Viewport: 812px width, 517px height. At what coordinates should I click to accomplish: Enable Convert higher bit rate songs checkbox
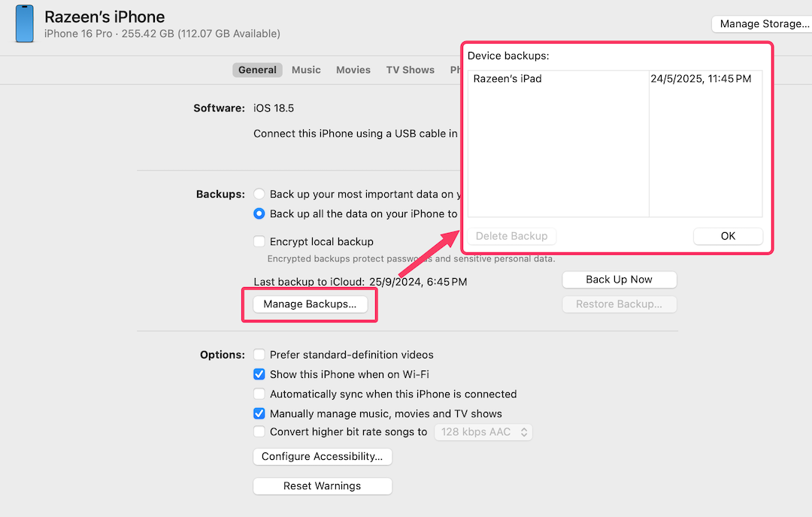point(259,431)
